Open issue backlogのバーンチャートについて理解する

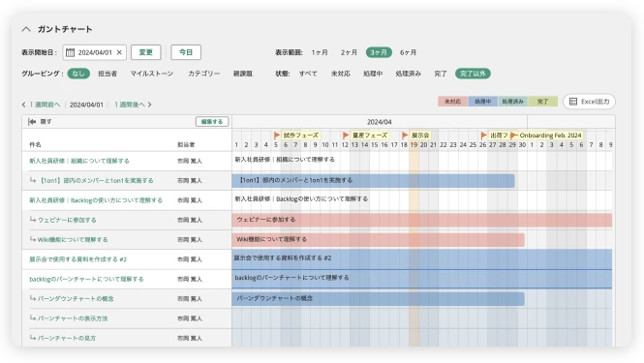tap(86, 279)
